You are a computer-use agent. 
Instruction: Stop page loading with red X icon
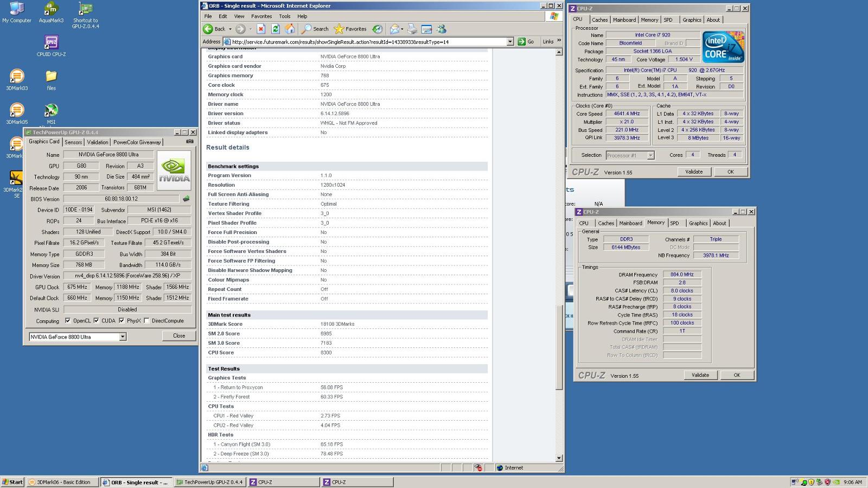click(261, 29)
